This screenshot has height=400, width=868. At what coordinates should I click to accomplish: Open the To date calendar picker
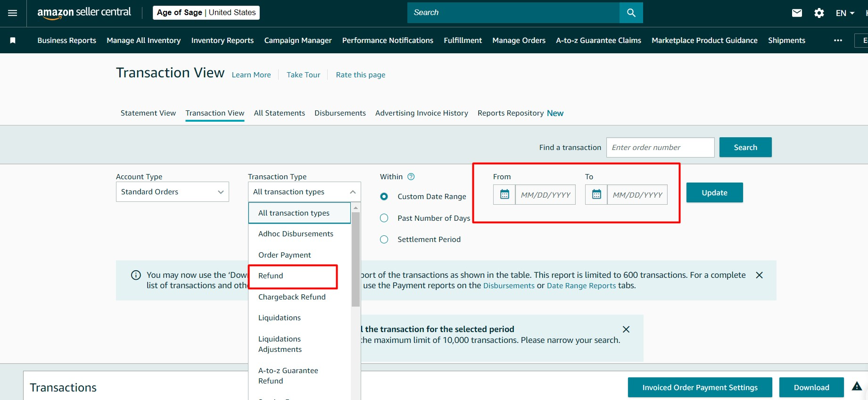pyautogui.click(x=596, y=194)
